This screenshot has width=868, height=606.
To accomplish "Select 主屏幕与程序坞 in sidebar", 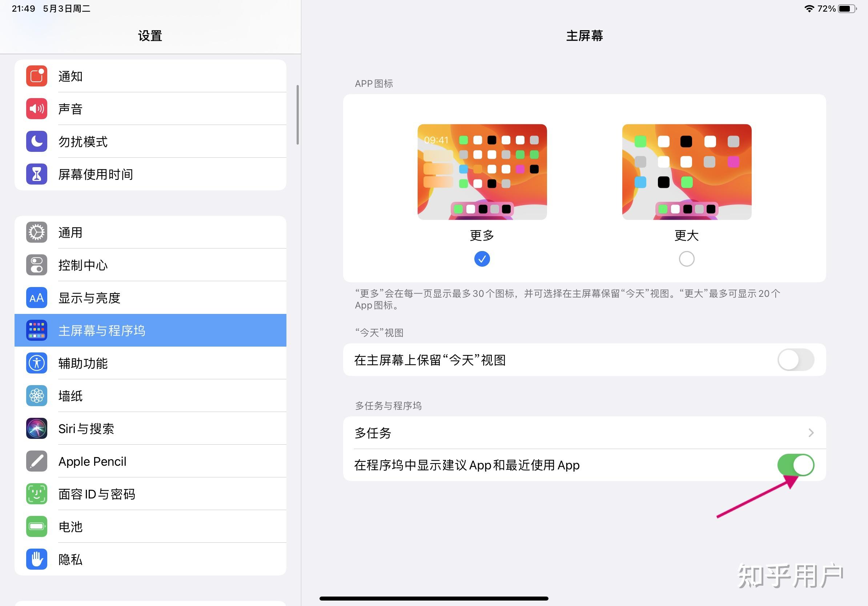I will point(150,330).
